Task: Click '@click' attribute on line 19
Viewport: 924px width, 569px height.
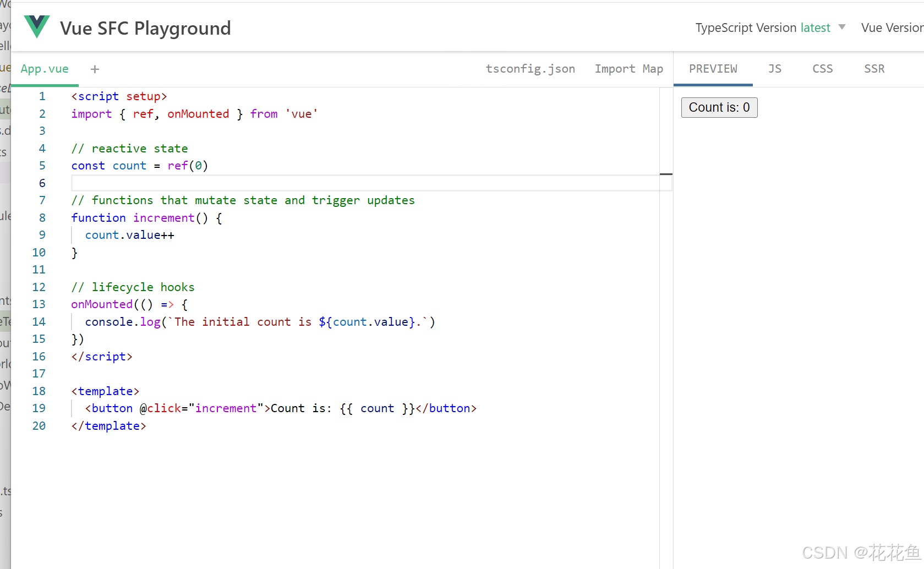Action: pos(161,408)
